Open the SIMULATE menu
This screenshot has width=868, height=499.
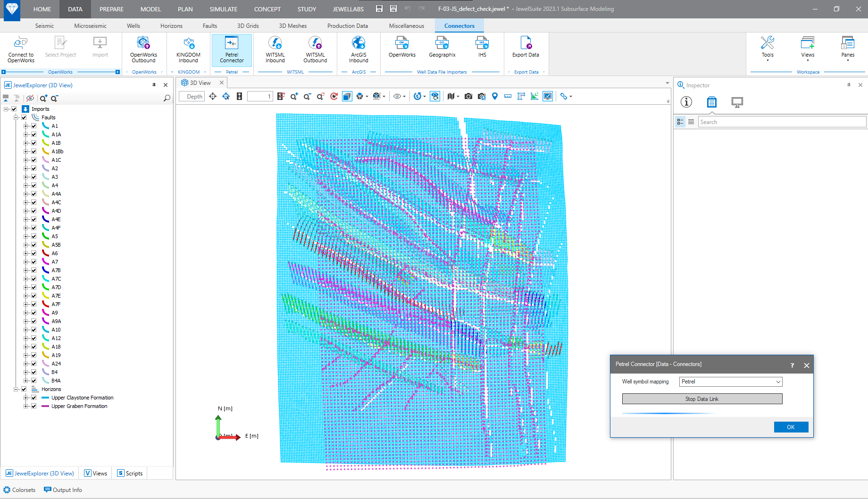coord(223,9)
